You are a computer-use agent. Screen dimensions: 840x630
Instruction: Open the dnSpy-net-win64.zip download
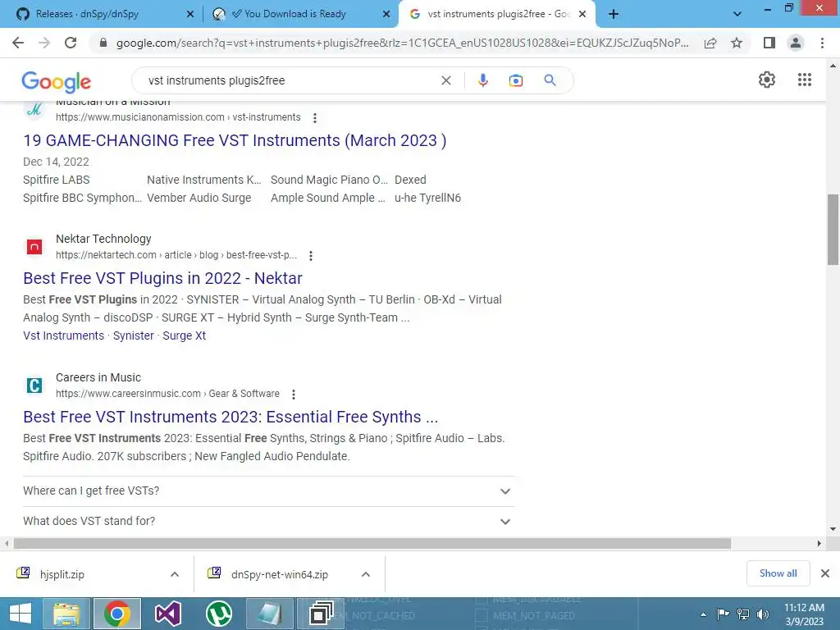280,574
